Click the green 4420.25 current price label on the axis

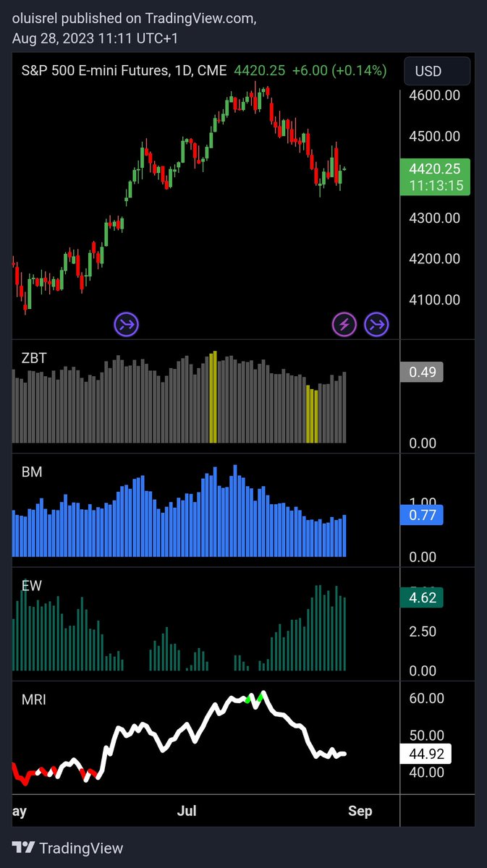[434, 169]
